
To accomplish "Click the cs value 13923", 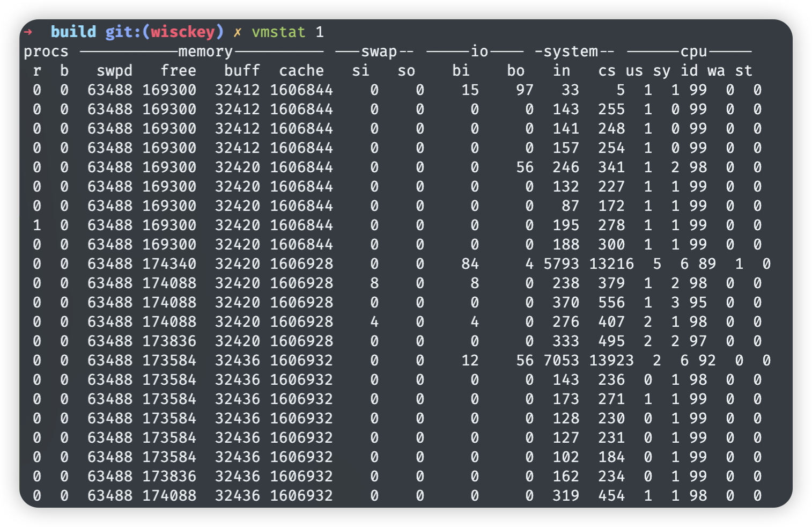I will pyautogui.click(x=611, y=361).
